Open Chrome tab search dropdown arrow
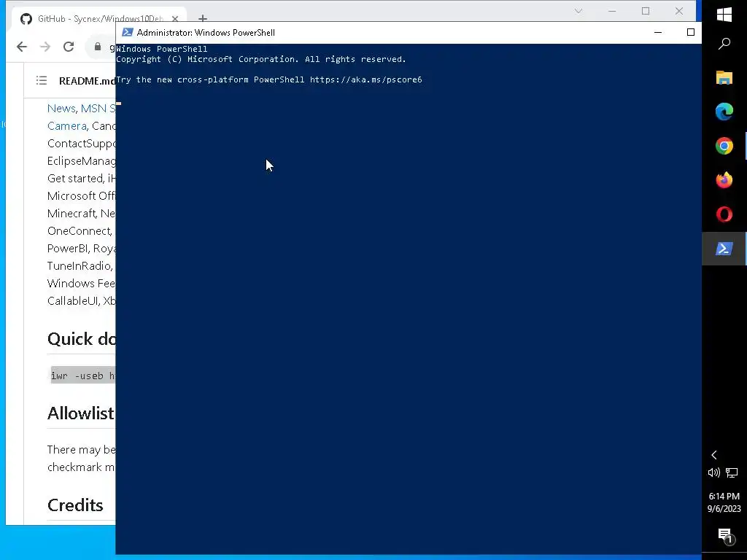Viewport: 747px width, 560px height. [x=578, y=11]
